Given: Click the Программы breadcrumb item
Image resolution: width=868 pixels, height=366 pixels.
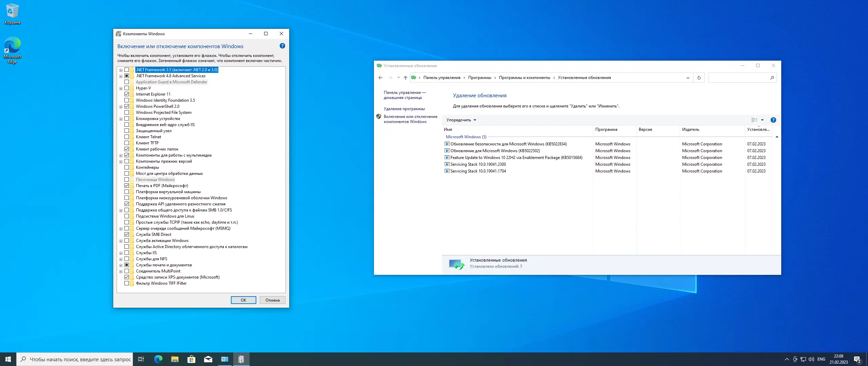Looking at the screenshot, I should (479, 78).
